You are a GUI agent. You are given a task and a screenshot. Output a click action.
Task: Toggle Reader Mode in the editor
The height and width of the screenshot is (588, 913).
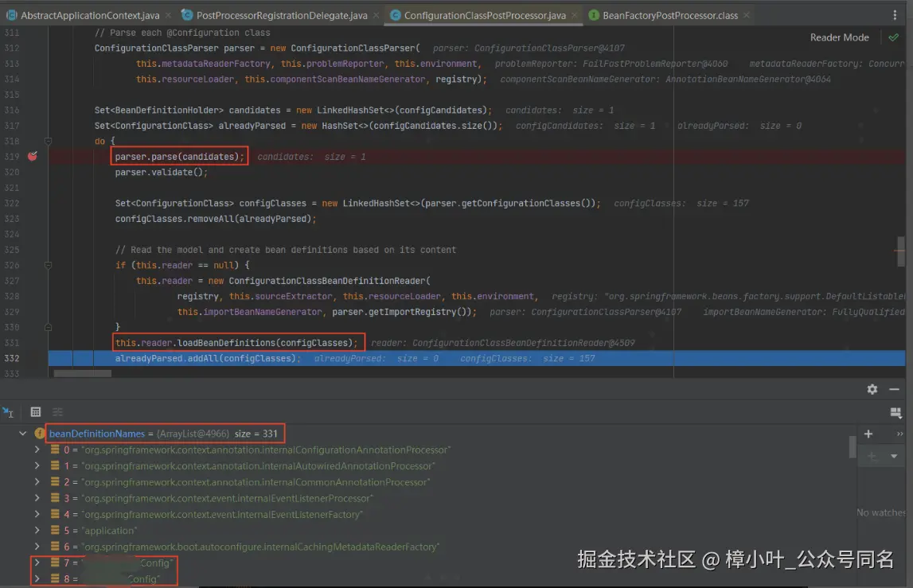coord(839,37)
